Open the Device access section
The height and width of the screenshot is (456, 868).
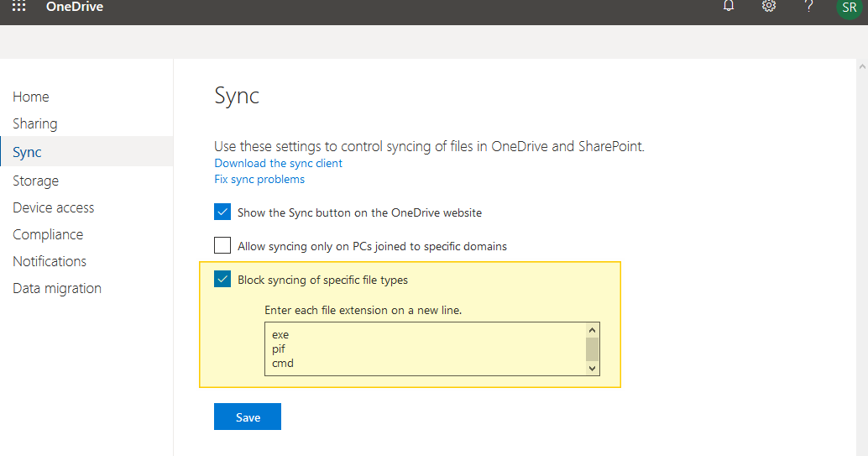[x=53, y=207]
